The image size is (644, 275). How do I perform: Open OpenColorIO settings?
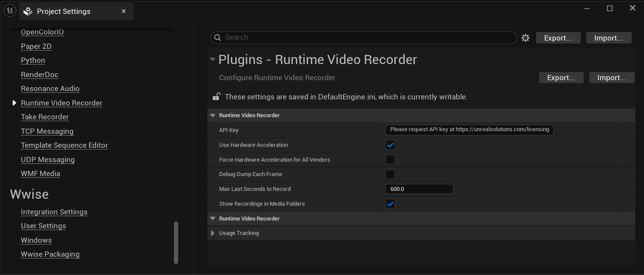point(42,32)
